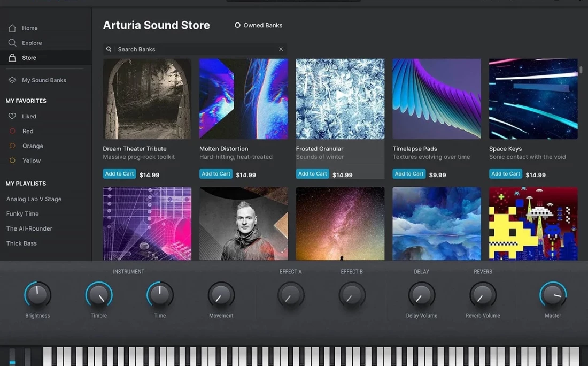Click the Master volume knob
This screenshot has width=588, height=366.
(x=553, y=295)
